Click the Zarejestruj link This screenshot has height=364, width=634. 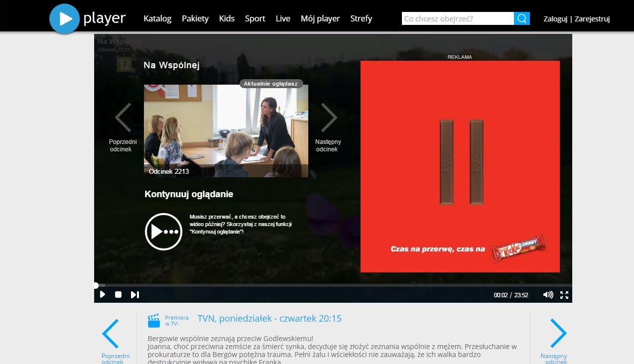tap(592, 19)
